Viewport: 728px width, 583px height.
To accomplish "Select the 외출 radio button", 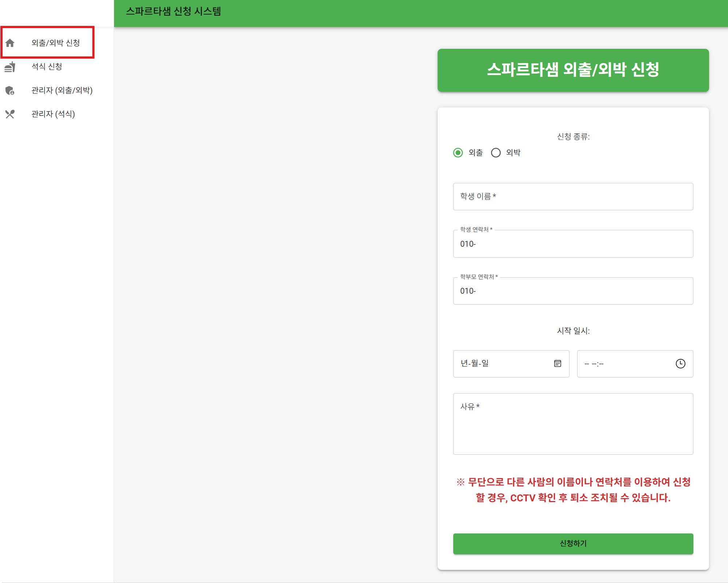I will [458, 153].
